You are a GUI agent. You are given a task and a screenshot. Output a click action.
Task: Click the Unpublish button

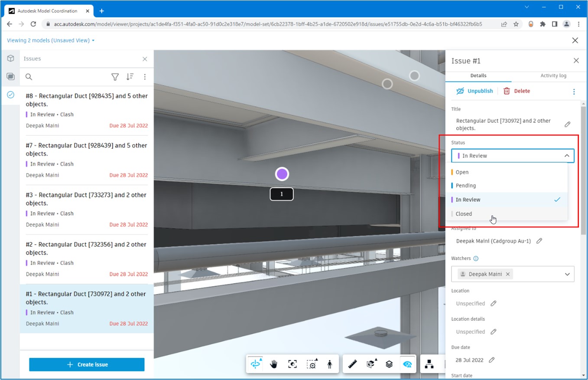tap(475, 91)
